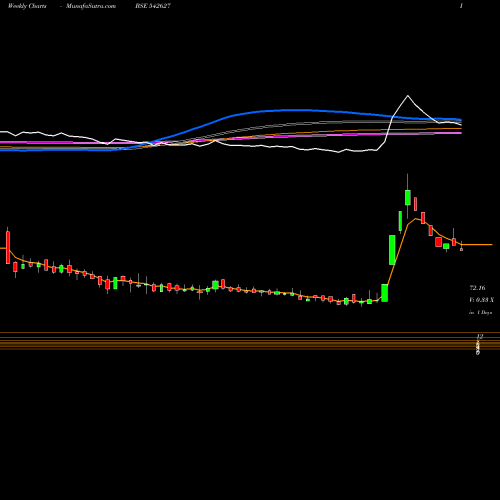
Task: Click the '72.16' price value
Action: 477,288
